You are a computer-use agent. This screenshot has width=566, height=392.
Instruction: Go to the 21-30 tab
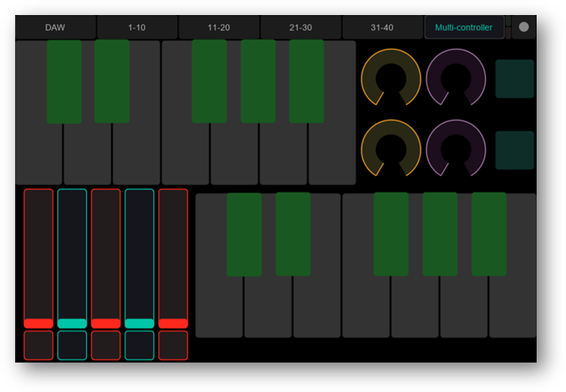[x=300, y=27]
